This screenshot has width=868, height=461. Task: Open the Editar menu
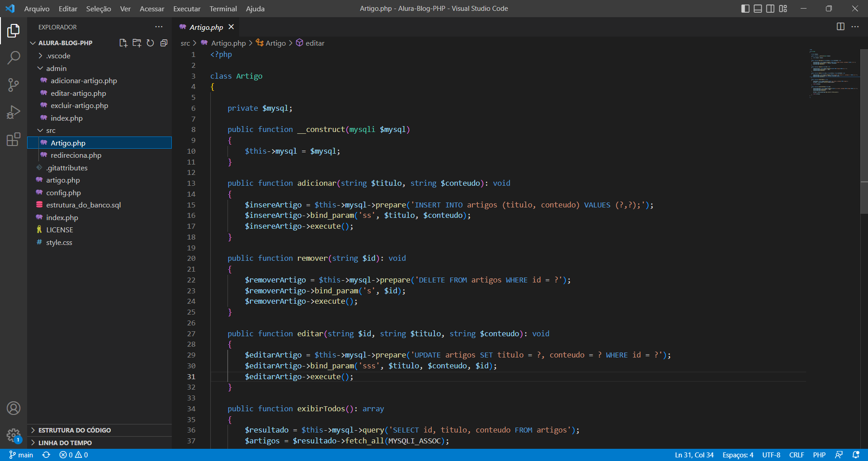click(x=68, y=9)
